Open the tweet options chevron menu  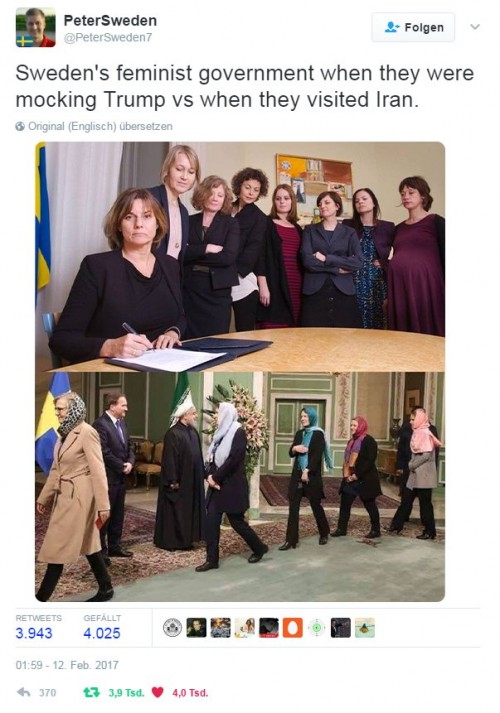pyautogui.click(x=475, y=27)
